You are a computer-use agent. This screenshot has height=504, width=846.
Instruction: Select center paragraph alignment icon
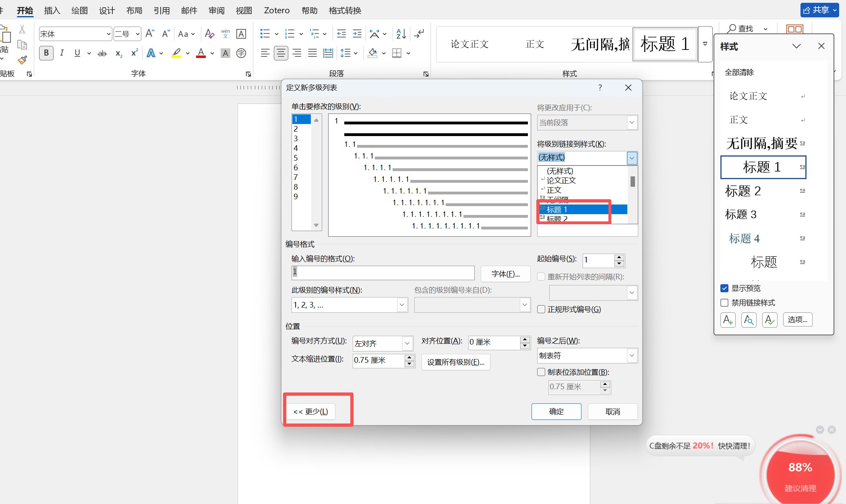281,53
